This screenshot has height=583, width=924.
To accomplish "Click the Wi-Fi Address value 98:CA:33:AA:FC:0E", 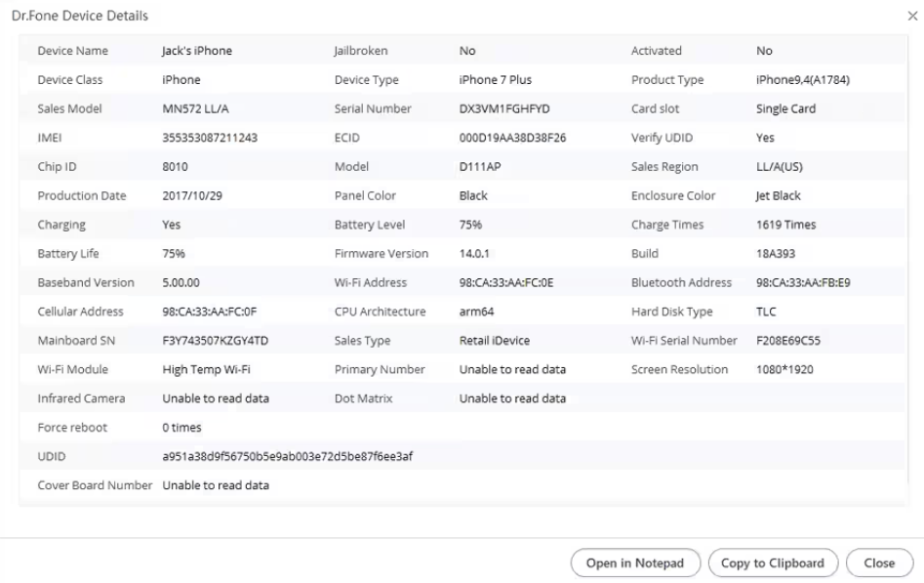I will click(506, 282).
